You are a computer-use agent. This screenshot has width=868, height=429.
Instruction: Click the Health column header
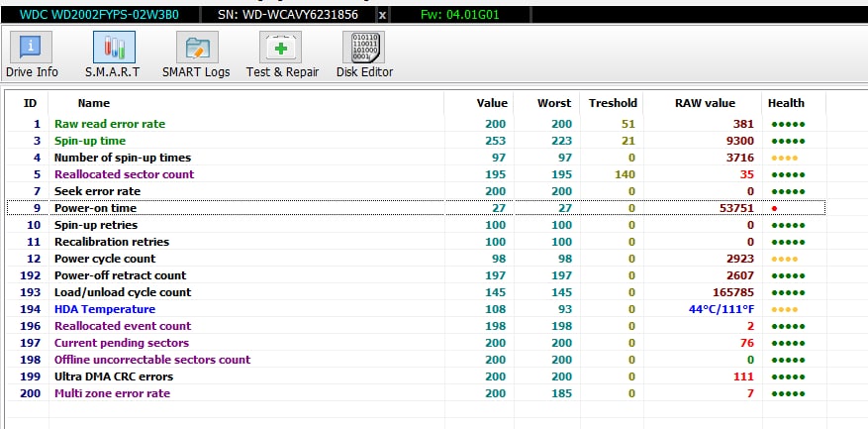point(786,103)
